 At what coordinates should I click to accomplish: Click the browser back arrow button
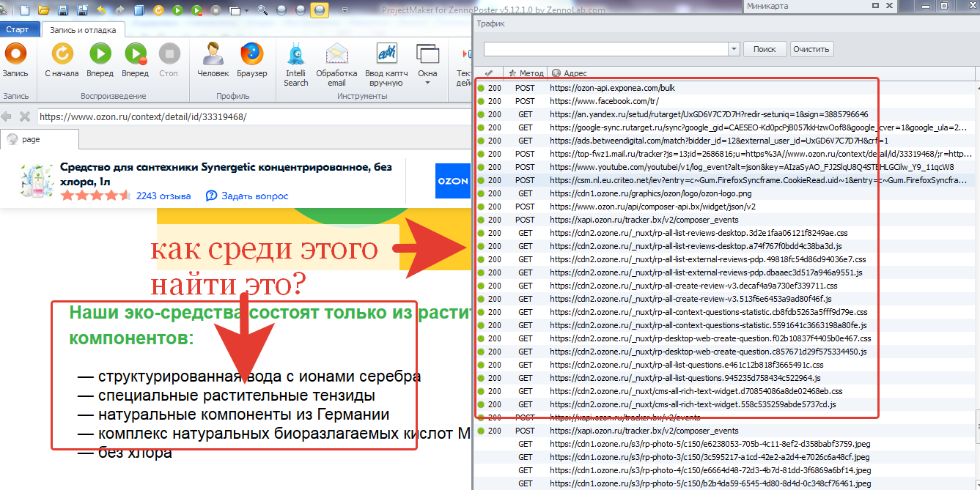click(7, 116)
